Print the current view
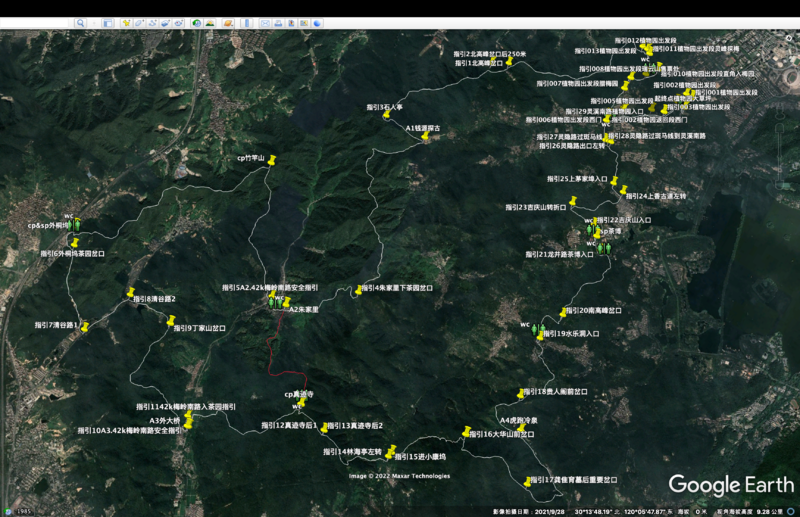Image resolution: width=800 pixels, height=517 pixels. tap(280, 22)
